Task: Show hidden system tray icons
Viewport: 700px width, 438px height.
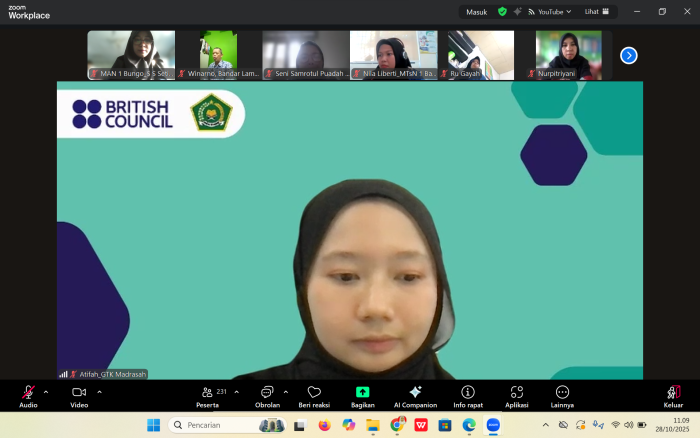Action: tap(546, 425)
